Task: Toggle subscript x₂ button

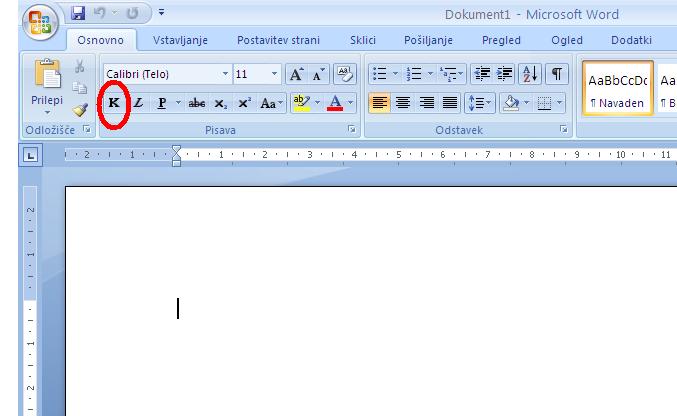Action: coord(221,103)
